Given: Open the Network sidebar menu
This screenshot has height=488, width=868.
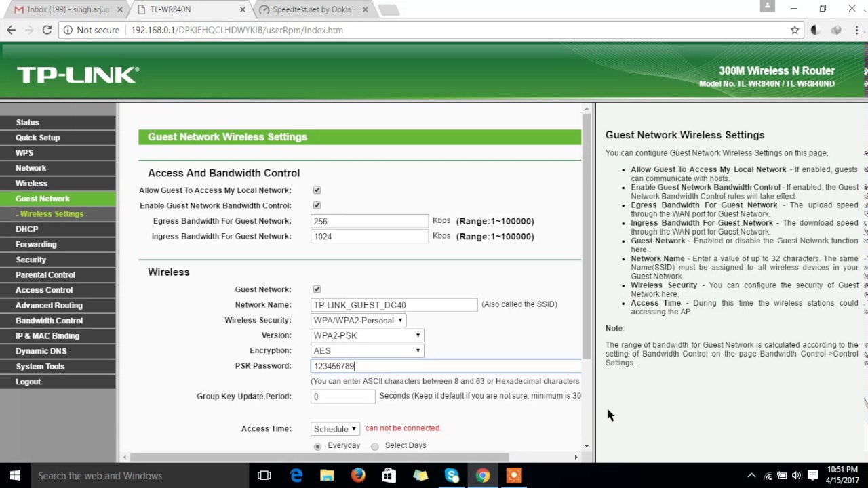Looking at the screenshot, I should coord(58,168).
